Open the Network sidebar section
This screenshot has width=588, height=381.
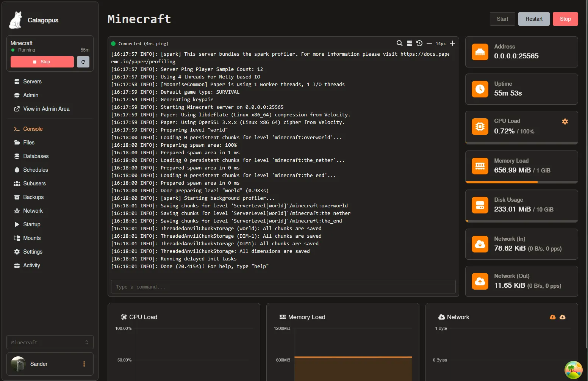(x=50, y=211)
